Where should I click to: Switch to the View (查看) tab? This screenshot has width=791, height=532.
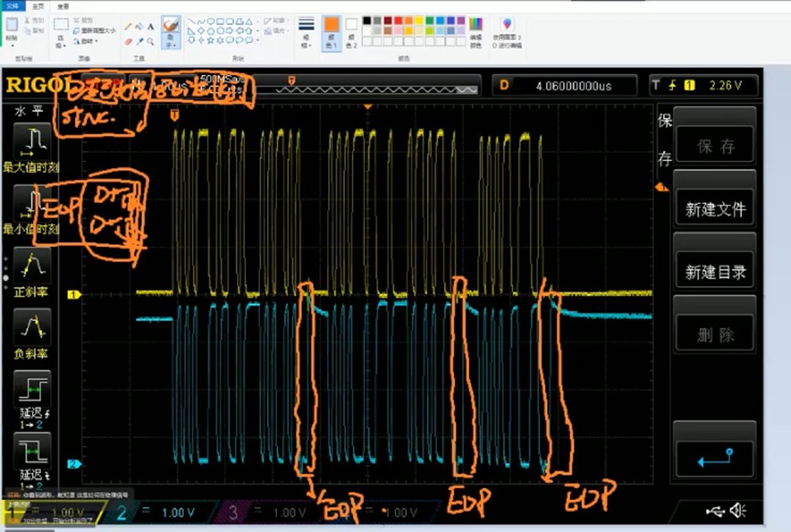(x=63, y=5)
